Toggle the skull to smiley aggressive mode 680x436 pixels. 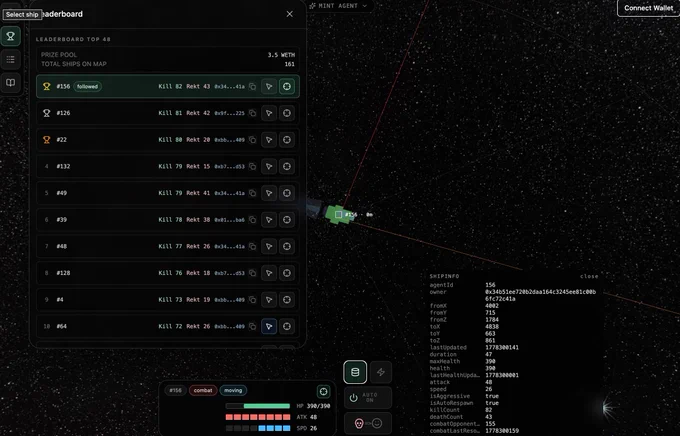coord(368,423)
